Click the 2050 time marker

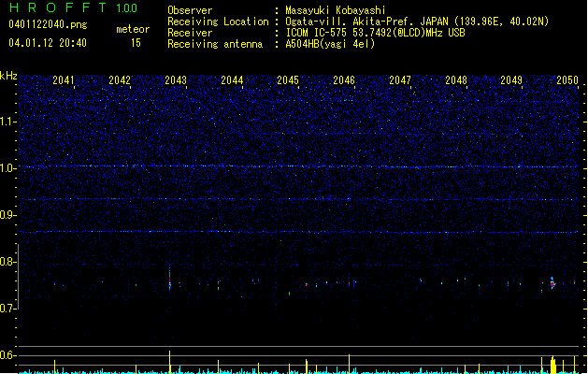click(567, 80)
